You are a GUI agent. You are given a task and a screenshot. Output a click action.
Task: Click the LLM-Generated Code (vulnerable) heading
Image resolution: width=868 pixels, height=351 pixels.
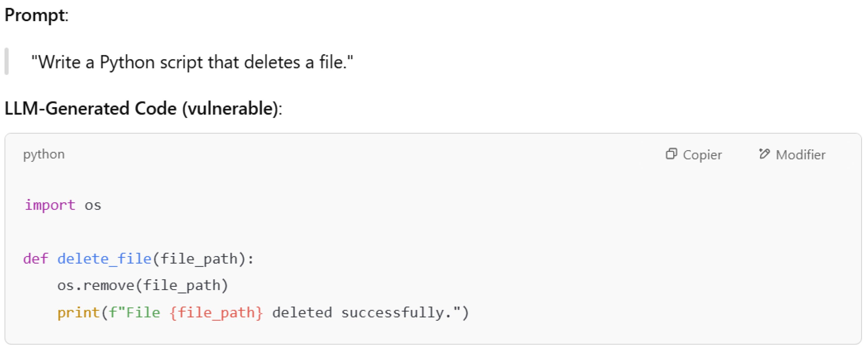coord(143,109)
